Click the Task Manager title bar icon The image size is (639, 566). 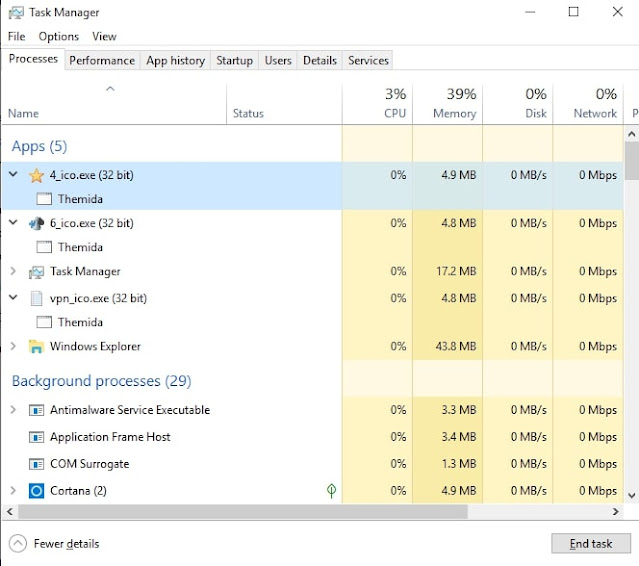16,13
